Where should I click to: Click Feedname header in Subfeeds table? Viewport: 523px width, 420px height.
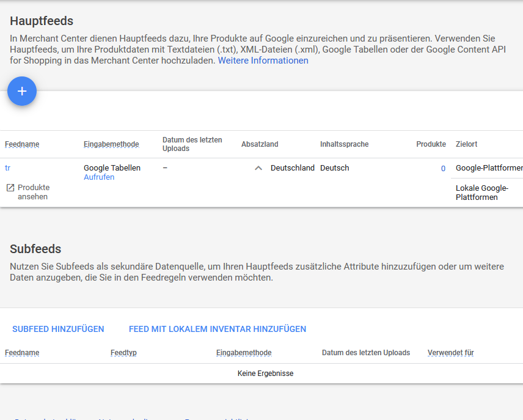(x=22, y=353)
